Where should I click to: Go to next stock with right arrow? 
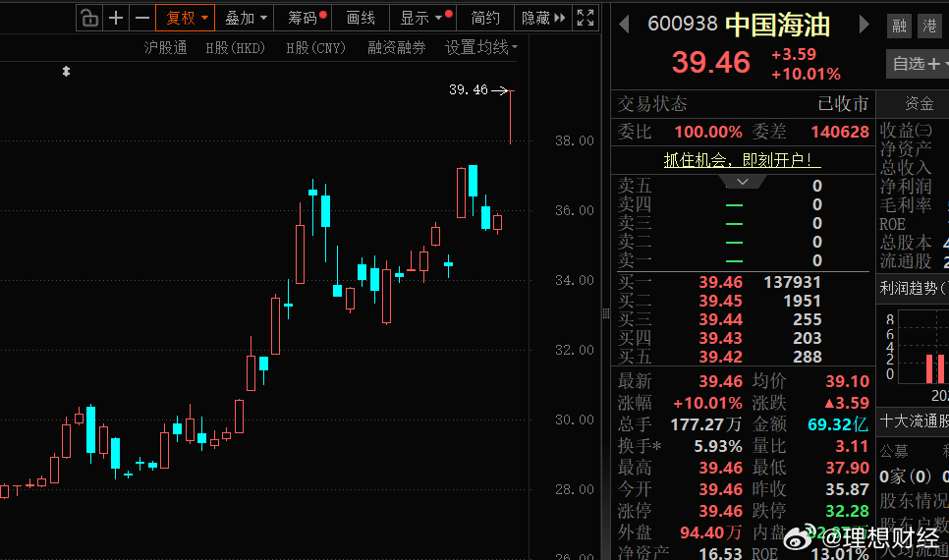click(x=865, y=25)
